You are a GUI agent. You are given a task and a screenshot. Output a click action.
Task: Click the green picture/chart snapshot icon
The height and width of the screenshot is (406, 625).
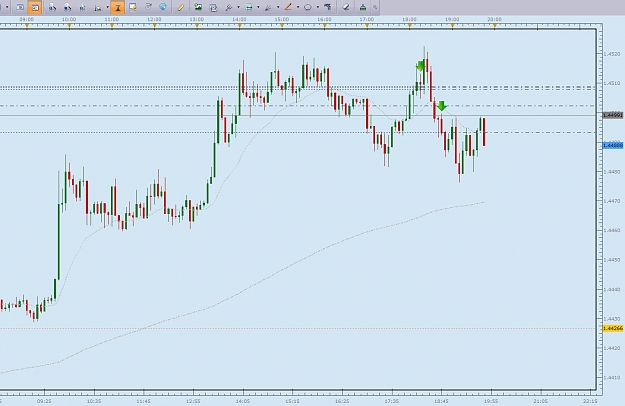click(x=198, y=7)
